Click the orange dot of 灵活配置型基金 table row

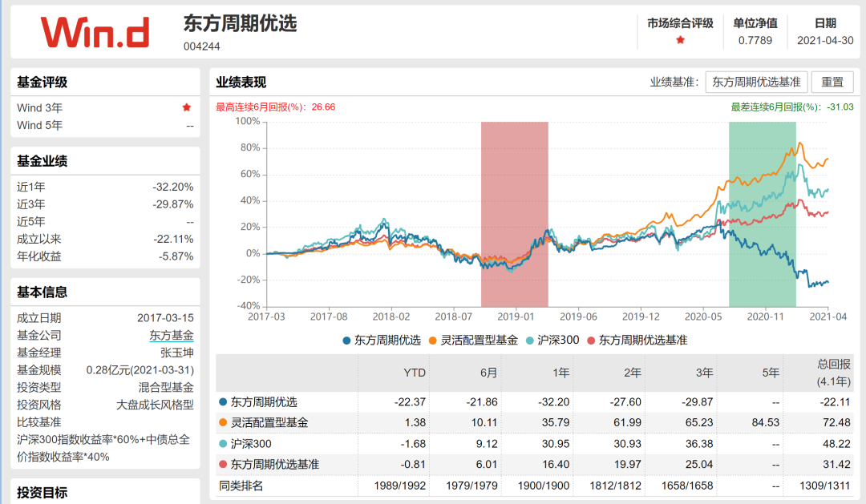pyautogui.click(x=223, y=422)
